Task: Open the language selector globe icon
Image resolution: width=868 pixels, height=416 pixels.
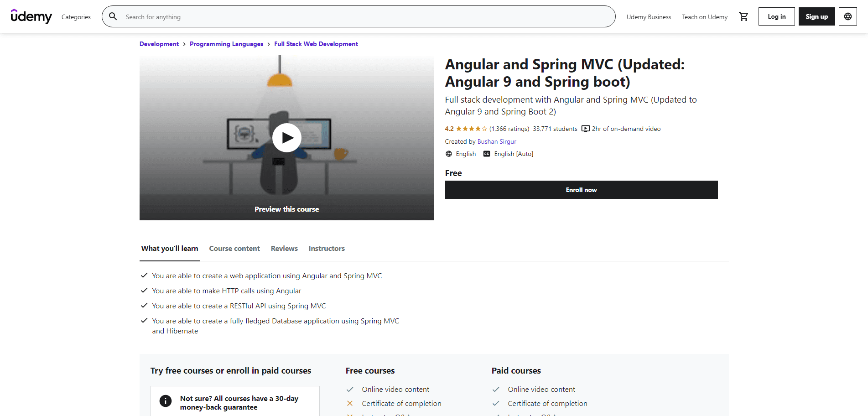Action: 847,16
